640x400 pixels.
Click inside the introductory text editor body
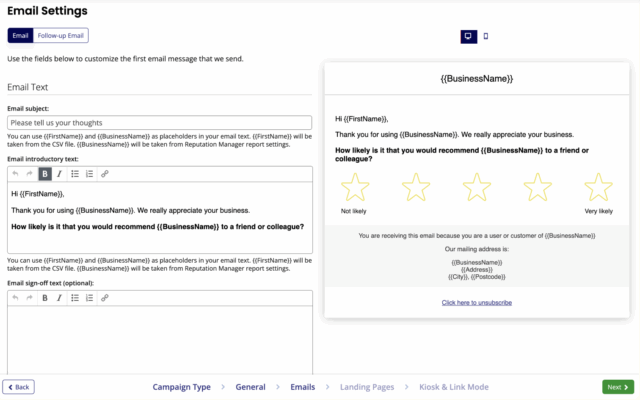160,218
